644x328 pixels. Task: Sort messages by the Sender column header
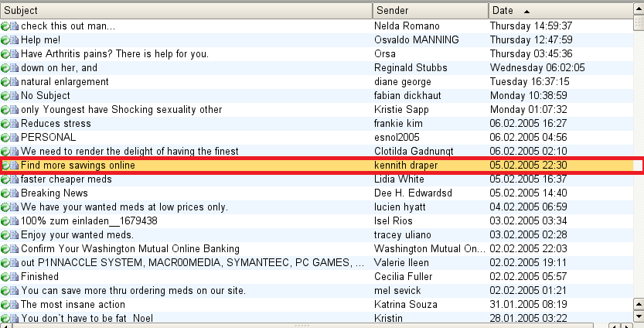tap(429, 11)
